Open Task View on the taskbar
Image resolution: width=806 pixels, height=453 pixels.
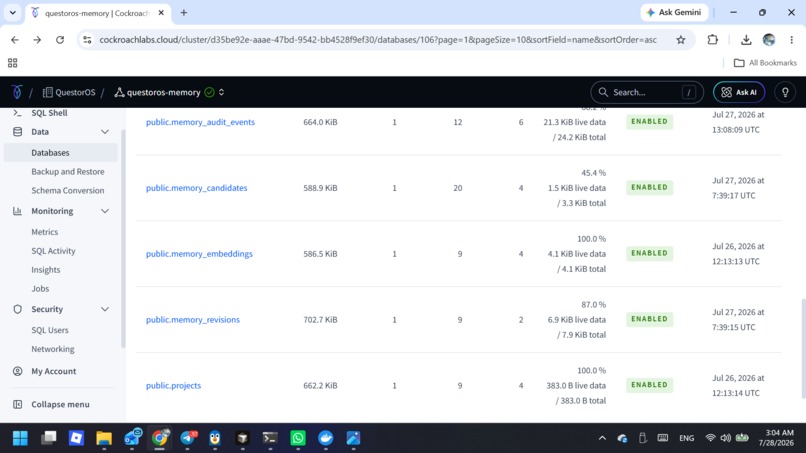(x=49, y=438)
